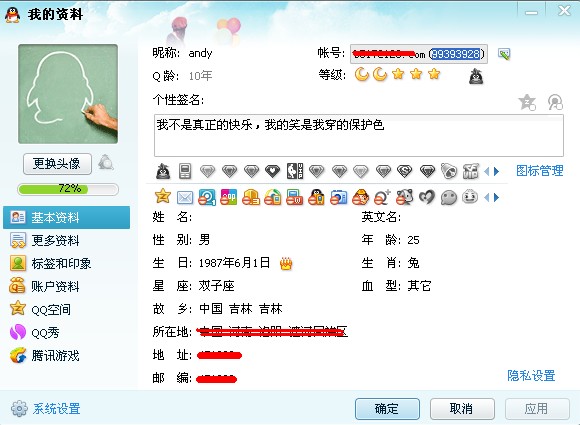Click left arrow of the services icon row
Screen dimensions: 580x425
coord(486,198)
